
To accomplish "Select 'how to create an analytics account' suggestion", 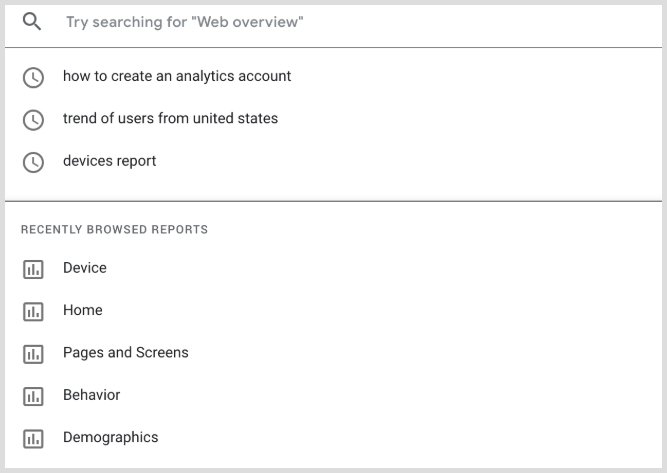I will [177, 76].
